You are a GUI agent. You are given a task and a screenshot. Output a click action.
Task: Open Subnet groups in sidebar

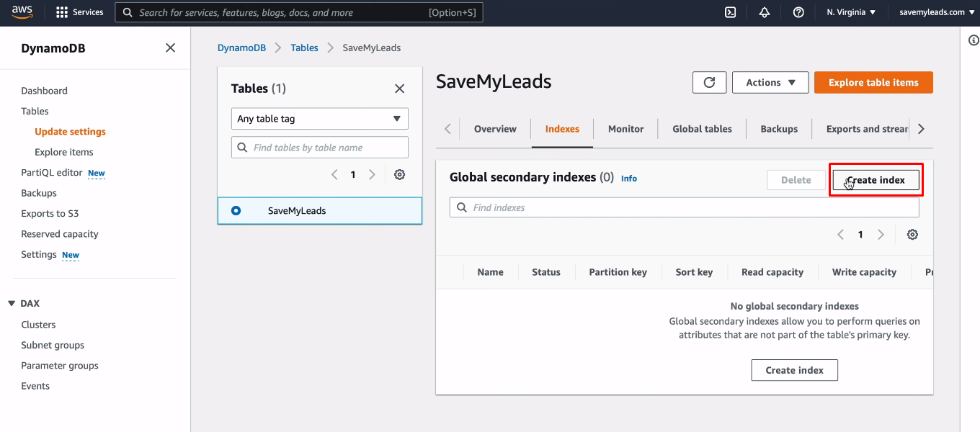tap(53, 345)
